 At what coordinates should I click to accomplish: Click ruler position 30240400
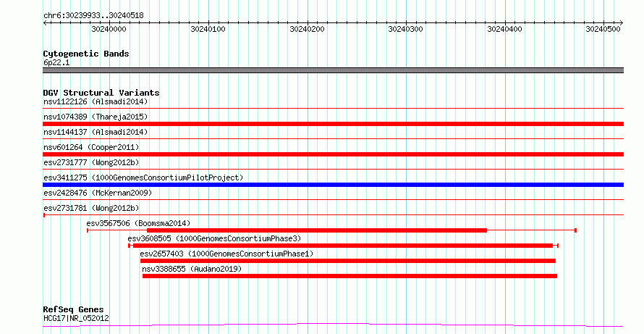point(504,29)
